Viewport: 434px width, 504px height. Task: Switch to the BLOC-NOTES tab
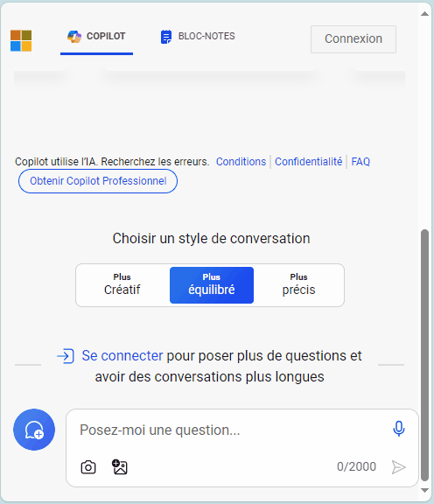pos(198,37)
